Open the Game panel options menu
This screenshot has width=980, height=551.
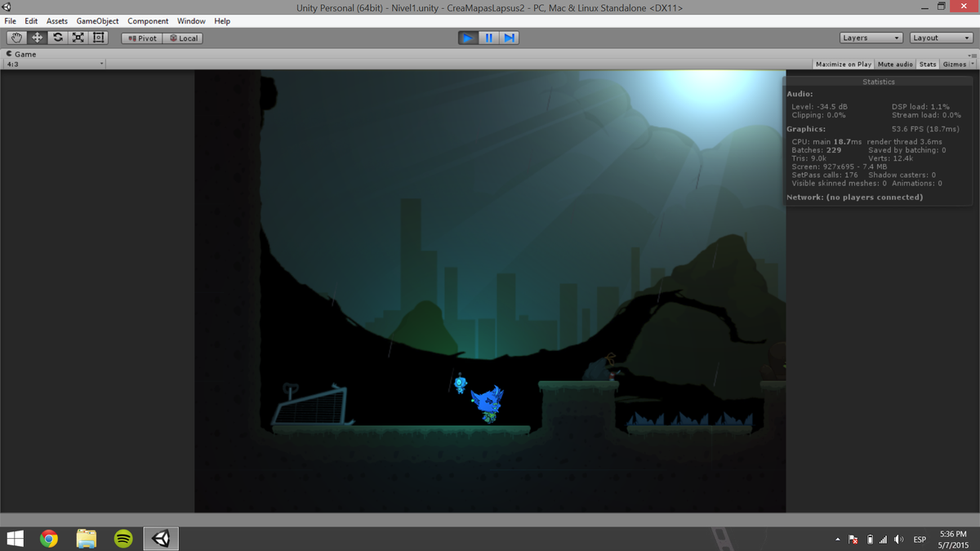pyautogui.click(x=973, y=55)
